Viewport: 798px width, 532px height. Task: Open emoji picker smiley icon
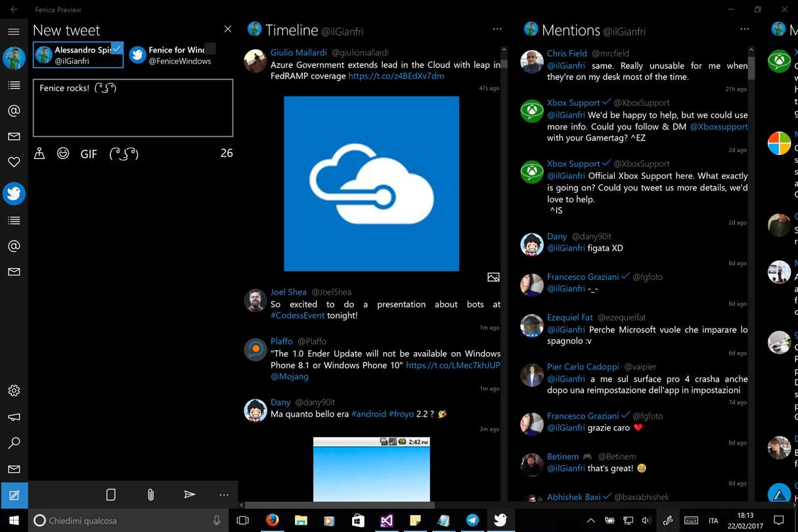[63, 154]
